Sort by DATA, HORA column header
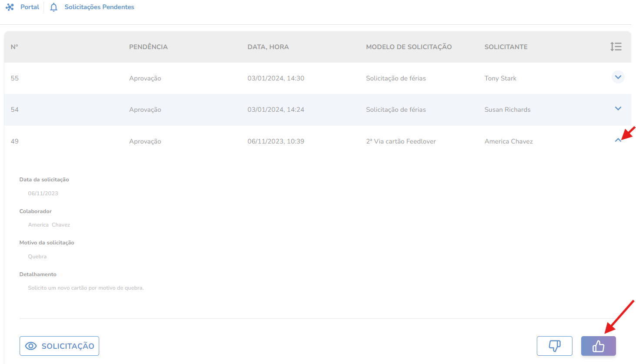 tap(268, 47)
